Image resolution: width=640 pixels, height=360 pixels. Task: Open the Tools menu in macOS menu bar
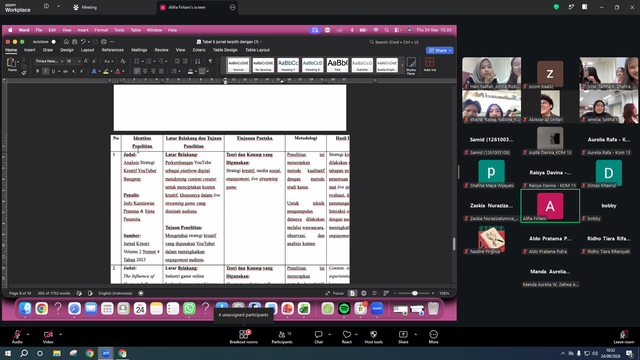[119, 30]
